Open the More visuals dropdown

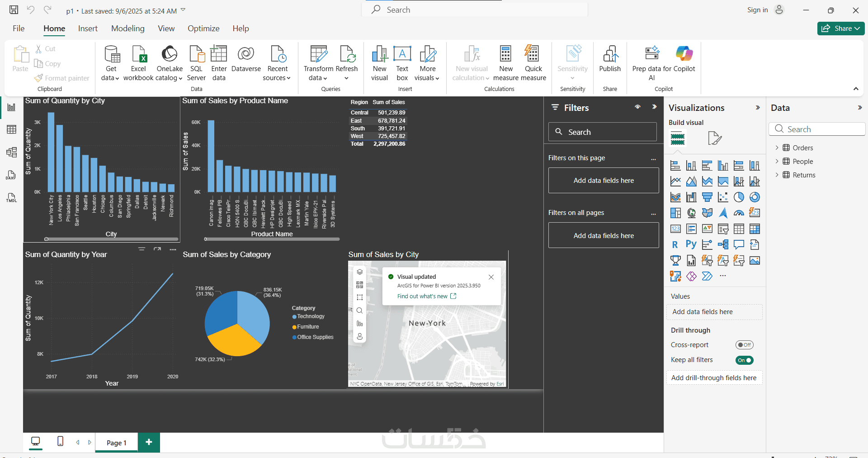coord(428,63)
